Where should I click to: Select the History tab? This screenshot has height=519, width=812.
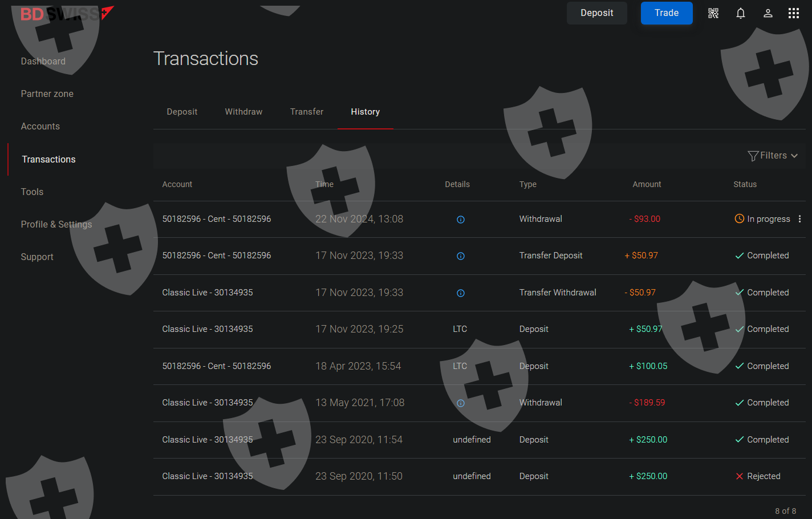point(365,112)
